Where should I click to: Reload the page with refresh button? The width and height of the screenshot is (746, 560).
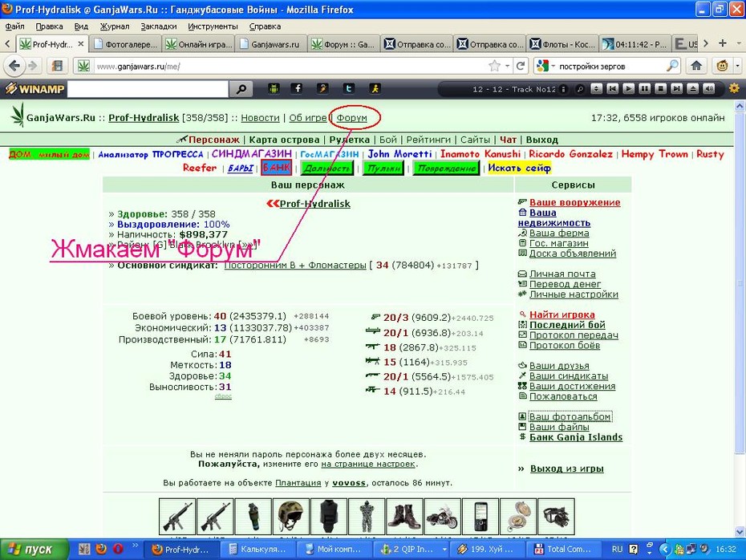[521, 66]
